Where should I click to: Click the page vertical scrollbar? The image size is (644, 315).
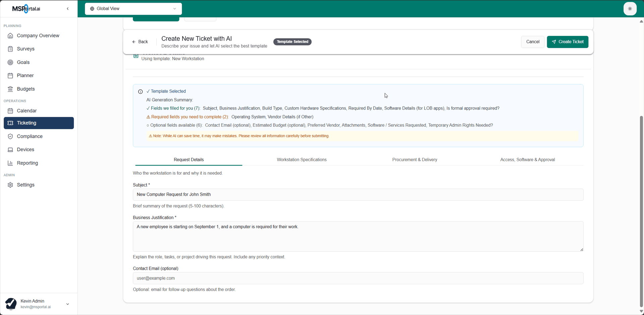click(x=641, y=201)
